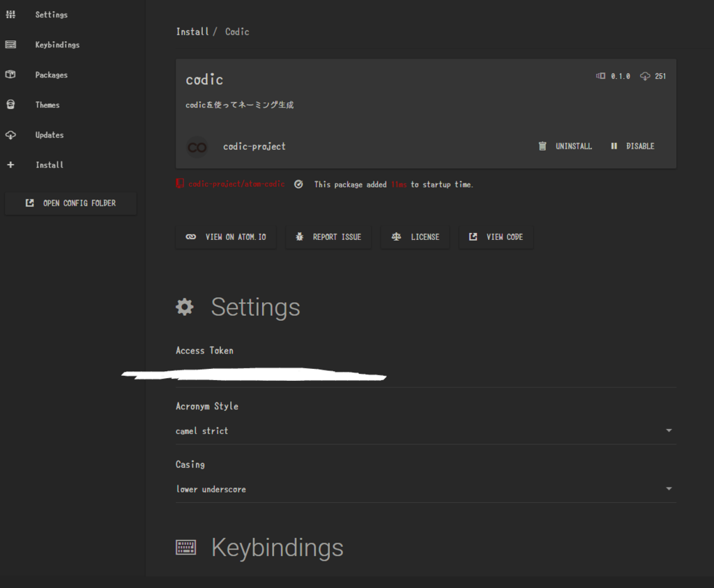Click the arrow of the Casing dropdown
This screenshot has height=588, width=714.
click(x=669, y=489)
